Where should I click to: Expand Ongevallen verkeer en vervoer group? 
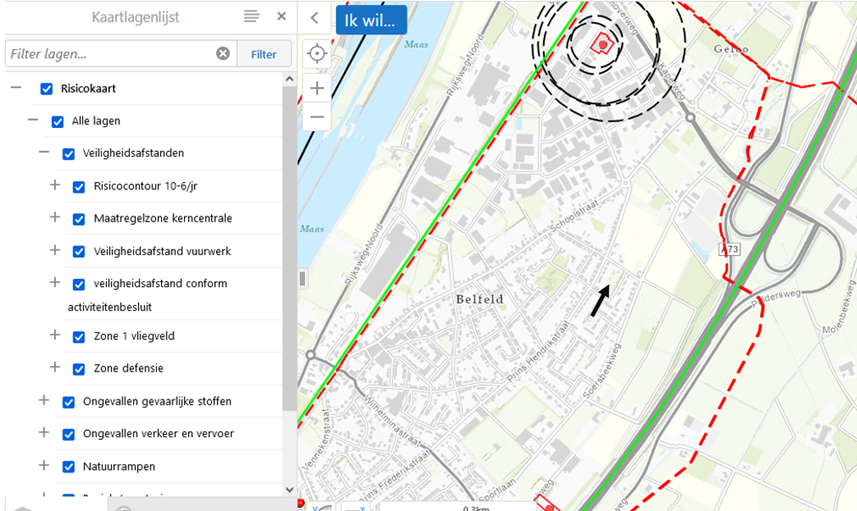[44, 432]
